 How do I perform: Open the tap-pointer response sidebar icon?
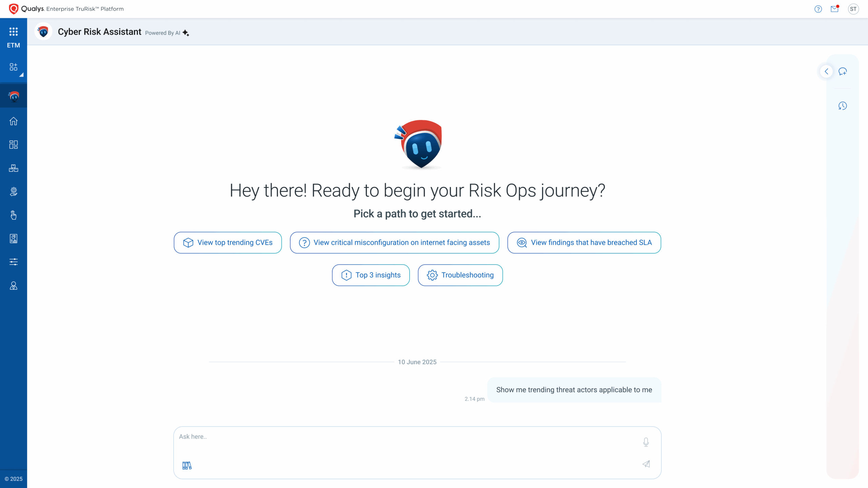[x=14, y=215]
